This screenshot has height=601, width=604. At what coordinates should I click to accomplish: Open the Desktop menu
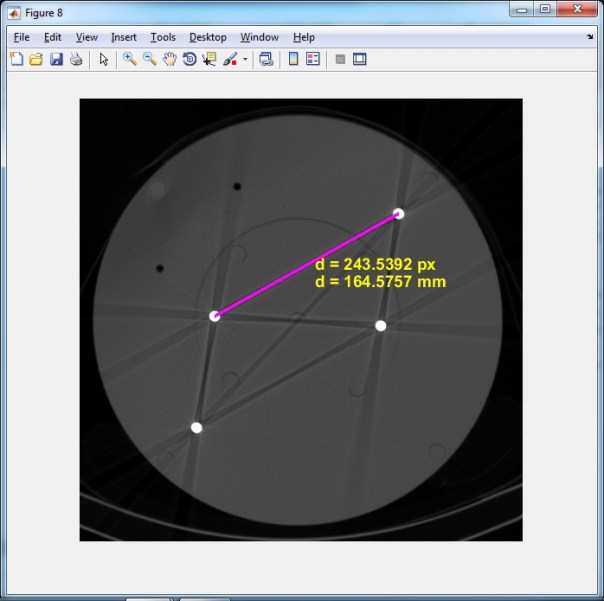208,37
